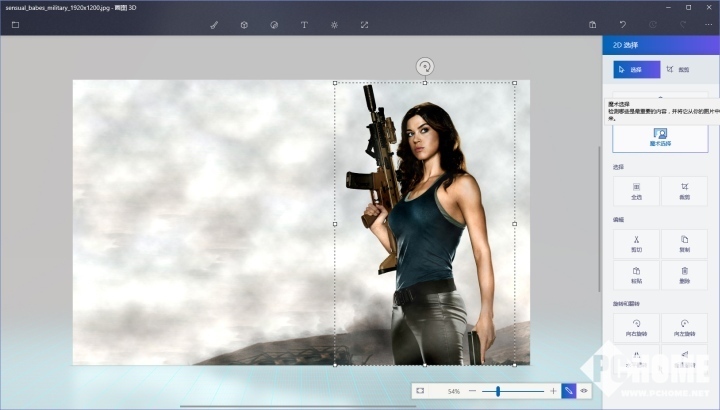Click the 全选 Select All button

636,191
